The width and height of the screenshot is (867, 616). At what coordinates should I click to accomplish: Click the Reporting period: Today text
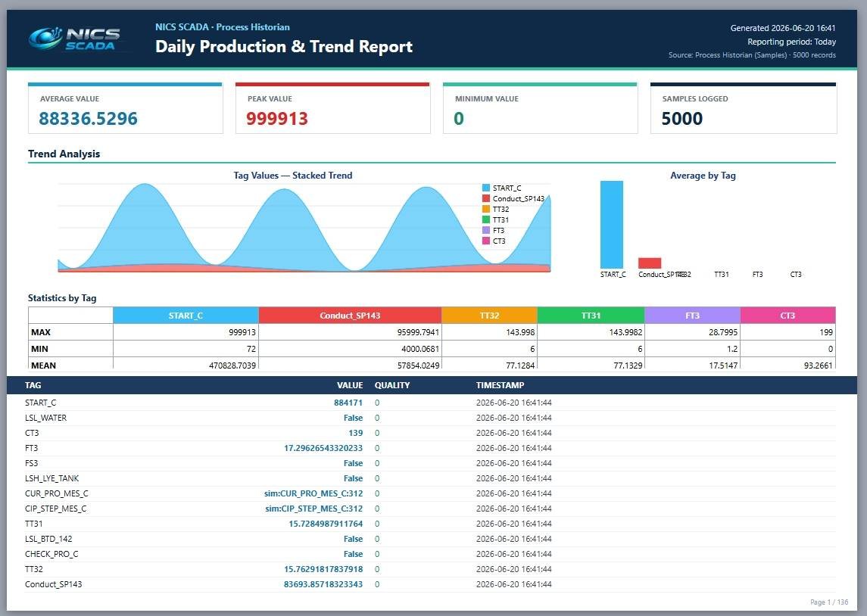(792, 42)
